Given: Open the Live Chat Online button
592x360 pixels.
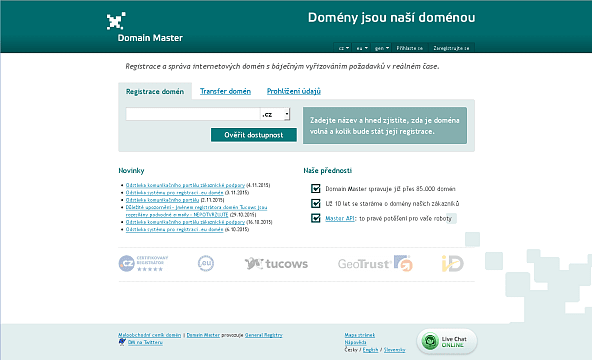Looking at the screenshot, I should tap(447, 342).
